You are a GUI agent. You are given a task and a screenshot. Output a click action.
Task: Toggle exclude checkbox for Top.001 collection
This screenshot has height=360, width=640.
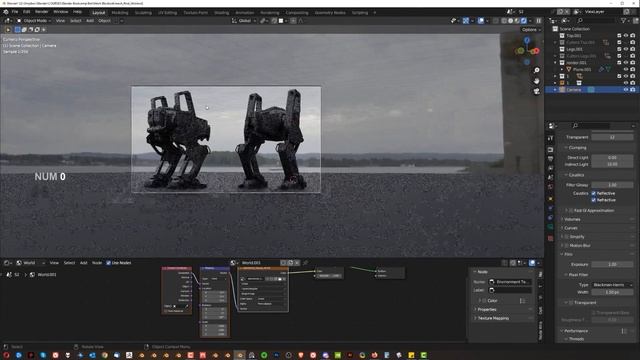point(619,36)
